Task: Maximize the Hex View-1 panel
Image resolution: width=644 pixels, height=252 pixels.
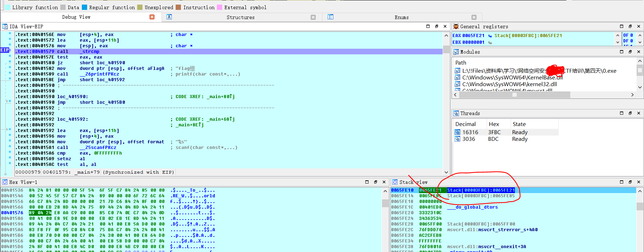Action: 367,182
